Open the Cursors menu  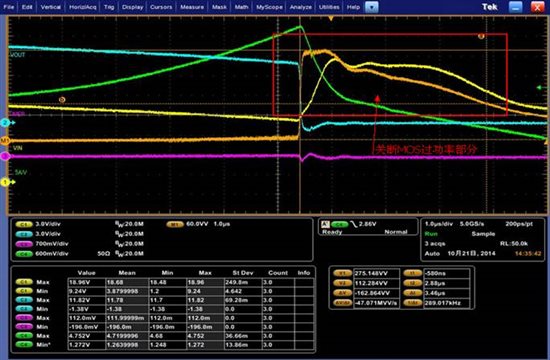[161, 7]
